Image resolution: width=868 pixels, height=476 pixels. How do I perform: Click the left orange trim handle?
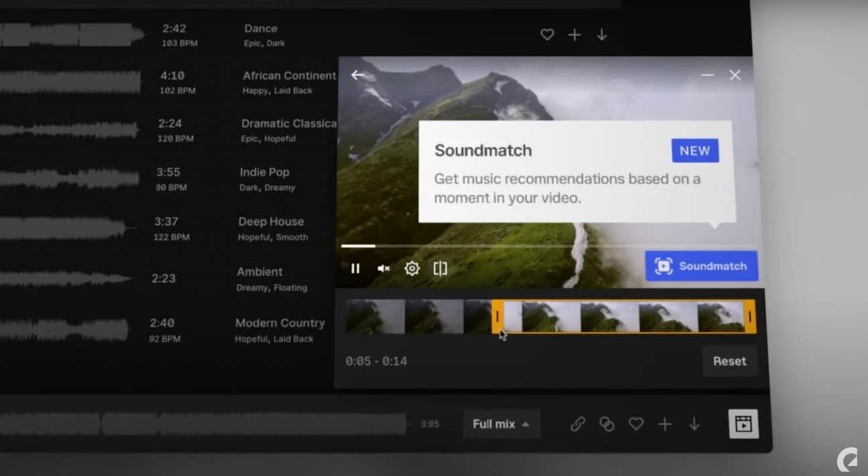pyautogui.click(x=498, y=317)
